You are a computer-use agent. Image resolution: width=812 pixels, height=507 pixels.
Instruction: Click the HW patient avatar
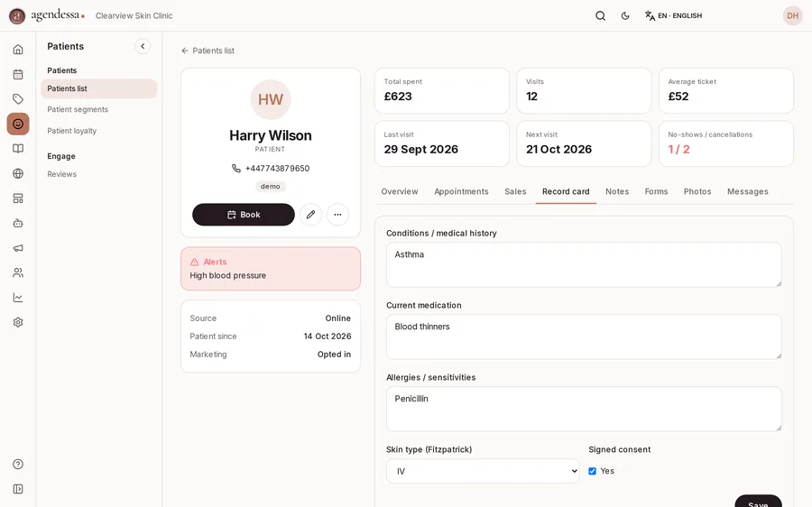[x=271, y=99]
